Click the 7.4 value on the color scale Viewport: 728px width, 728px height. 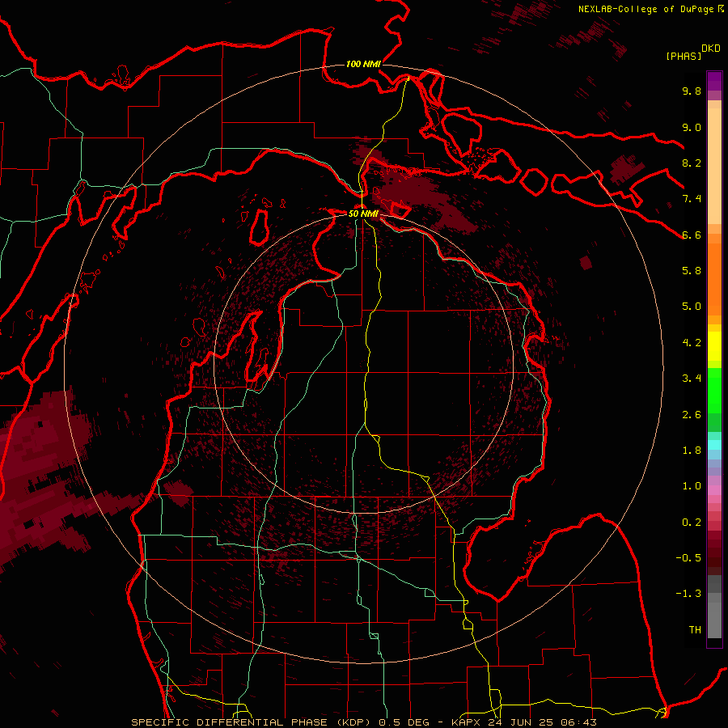[692, 199]
